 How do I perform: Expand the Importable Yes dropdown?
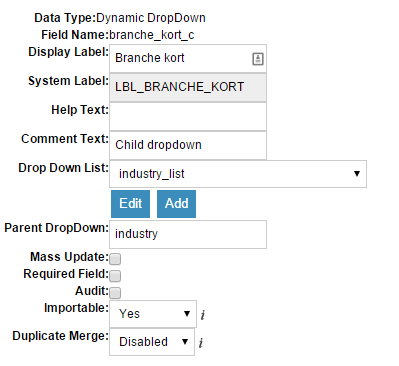153,314
